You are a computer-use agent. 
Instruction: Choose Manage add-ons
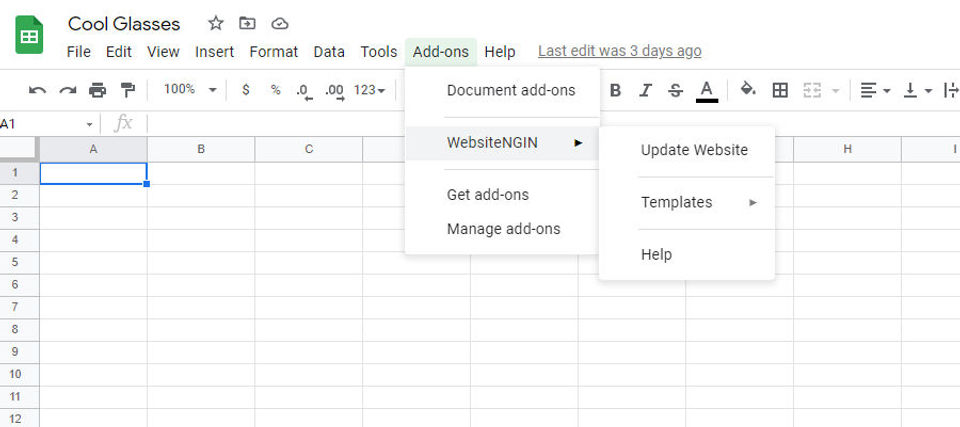(503, 229)
